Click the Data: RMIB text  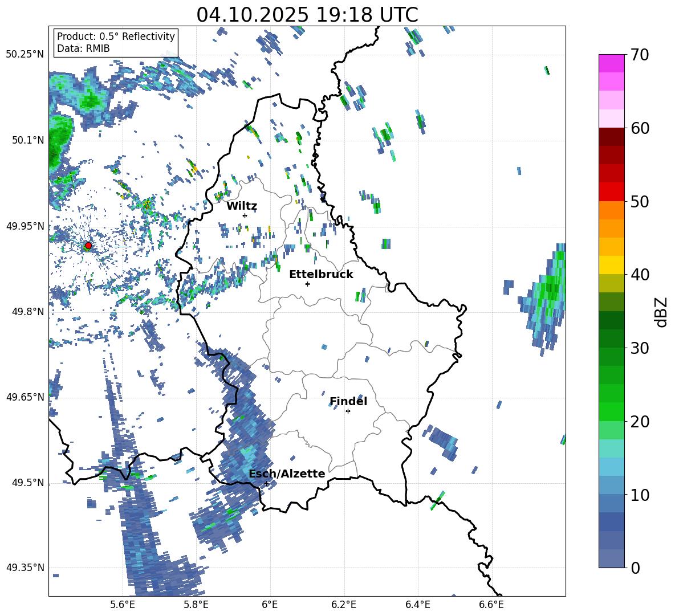click(83, 48)
